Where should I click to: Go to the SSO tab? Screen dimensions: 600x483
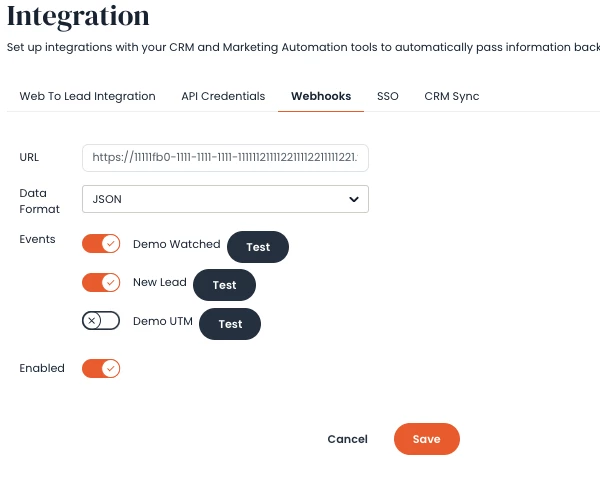pyautogui.click(x=388, y=96)
